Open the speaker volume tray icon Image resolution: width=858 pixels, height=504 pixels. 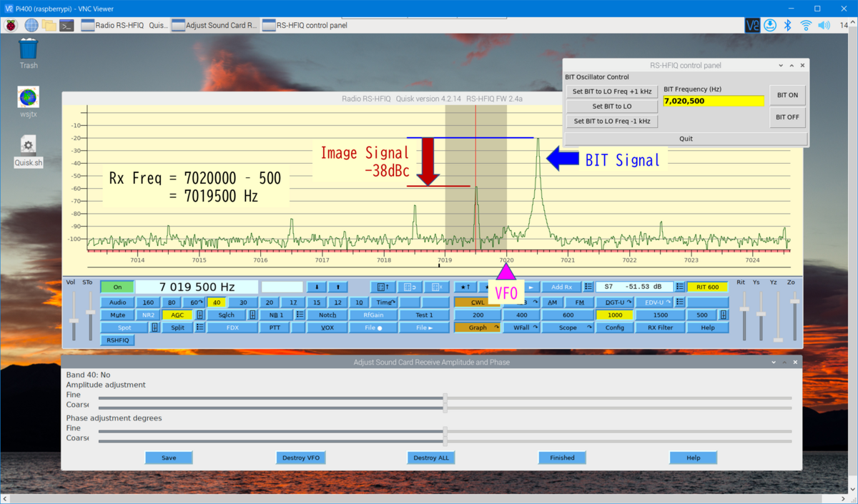824,25
